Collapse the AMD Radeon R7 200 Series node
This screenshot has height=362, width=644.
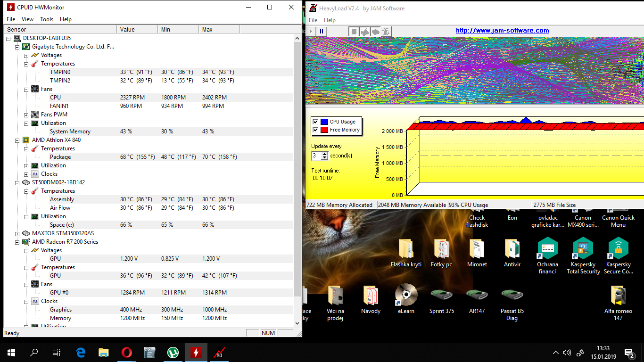point(17,242)
